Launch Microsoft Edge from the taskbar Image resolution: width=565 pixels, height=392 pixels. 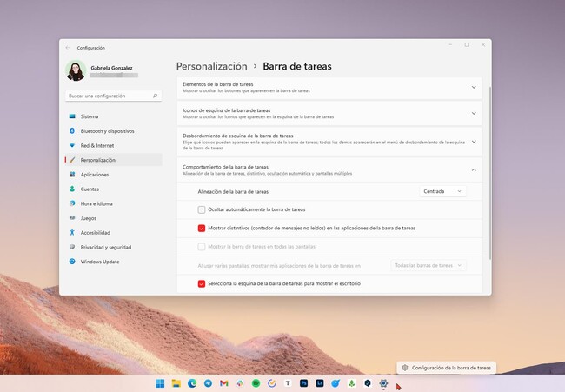[x=192, y=383]
